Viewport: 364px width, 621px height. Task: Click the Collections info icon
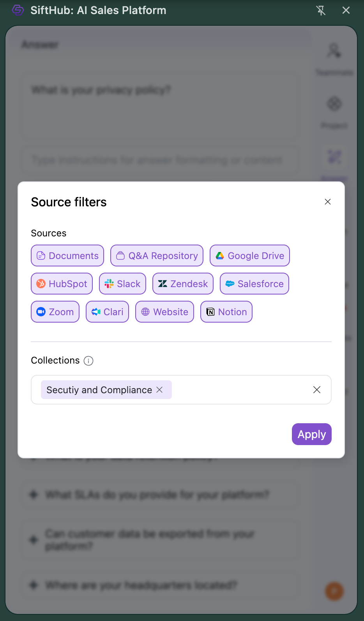point(88,361)
